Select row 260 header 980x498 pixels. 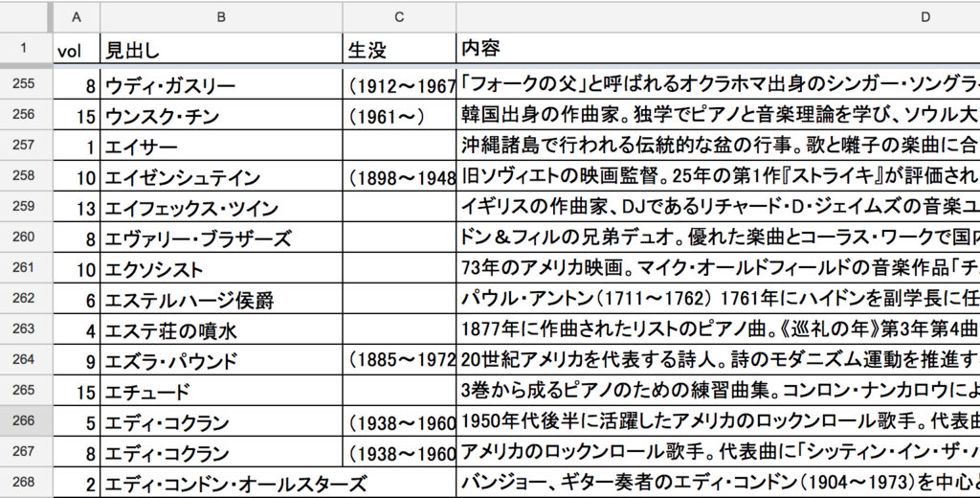pyautogui.click(x=24, y=238)
